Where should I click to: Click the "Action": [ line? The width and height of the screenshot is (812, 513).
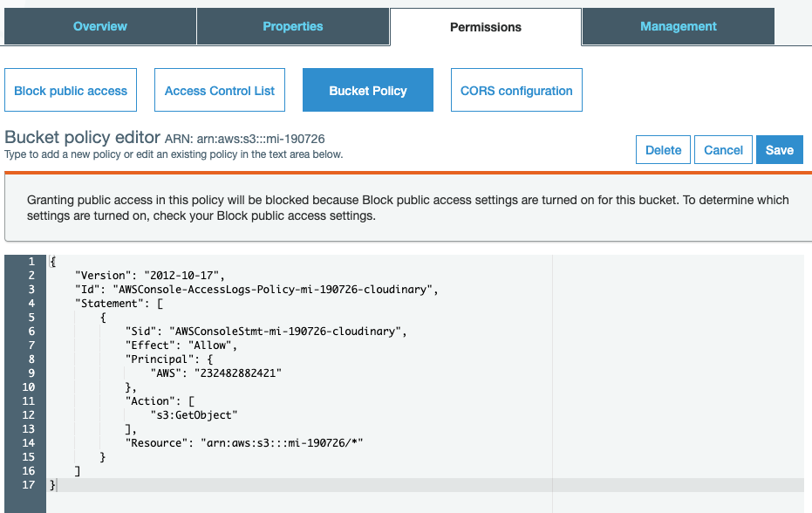[x=160, y=401]
